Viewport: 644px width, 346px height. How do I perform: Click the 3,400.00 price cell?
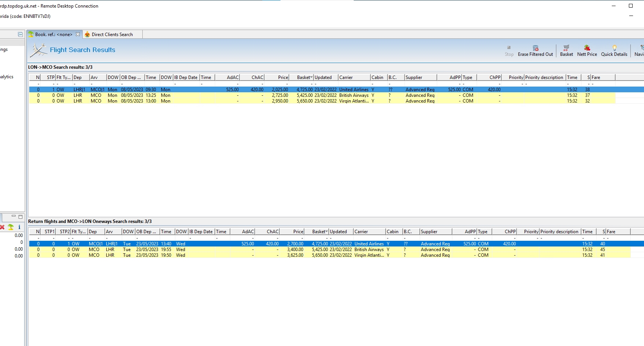click(x=295, y=250)
